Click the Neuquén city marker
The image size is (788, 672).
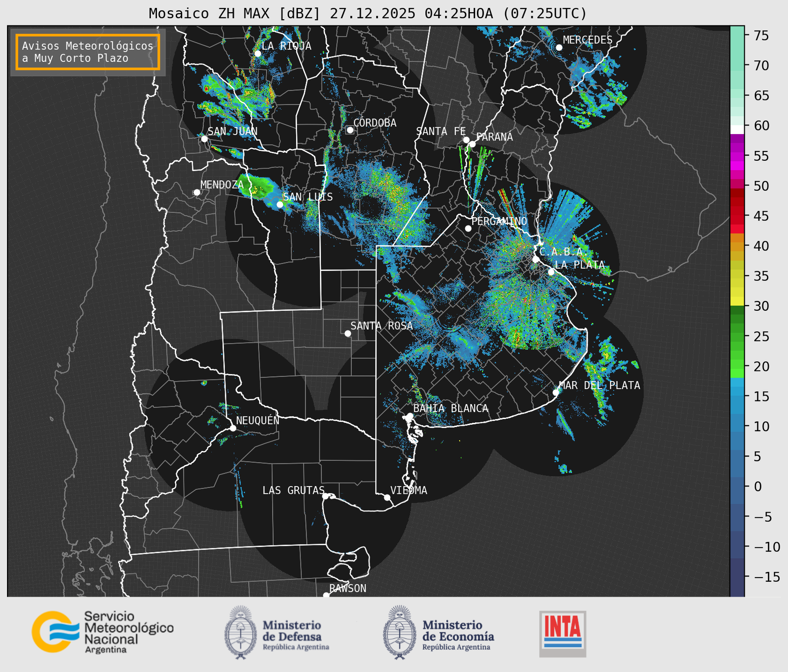[x=233, y=428]
